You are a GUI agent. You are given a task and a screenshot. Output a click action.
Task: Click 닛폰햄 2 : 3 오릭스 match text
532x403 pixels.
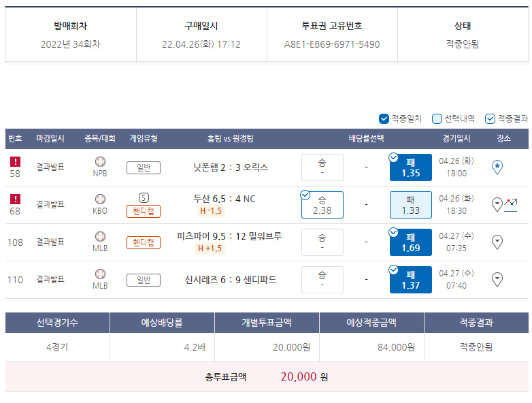[231, 167]
